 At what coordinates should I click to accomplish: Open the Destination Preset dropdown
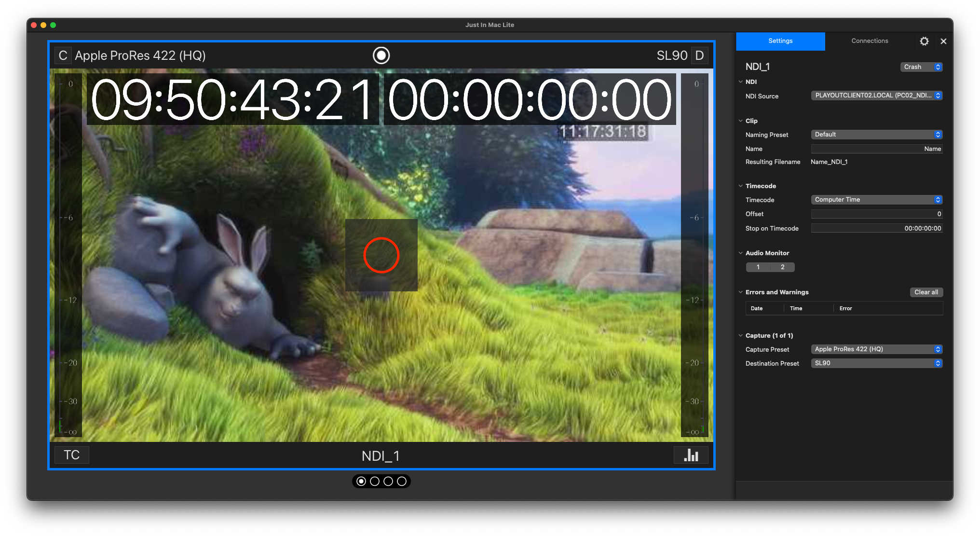tap(877, 363)
